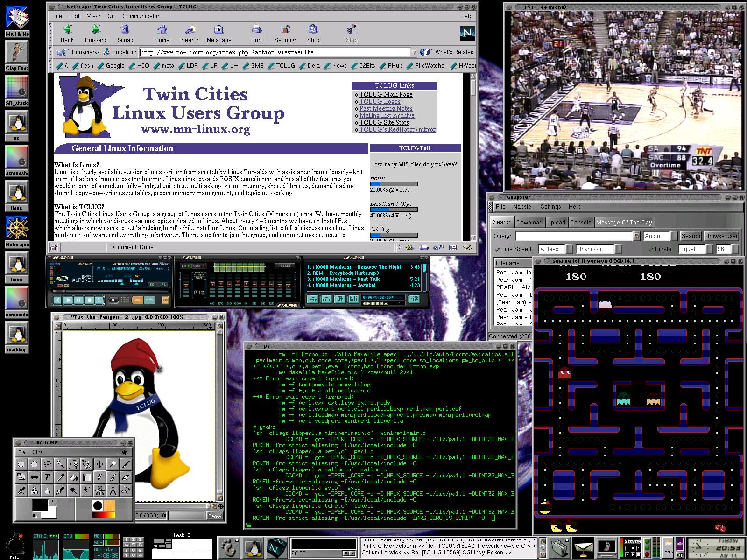Screen dimensions: 747x560
Task: Select the GIMP intelligent scissors tool
Action: [86, 464]
